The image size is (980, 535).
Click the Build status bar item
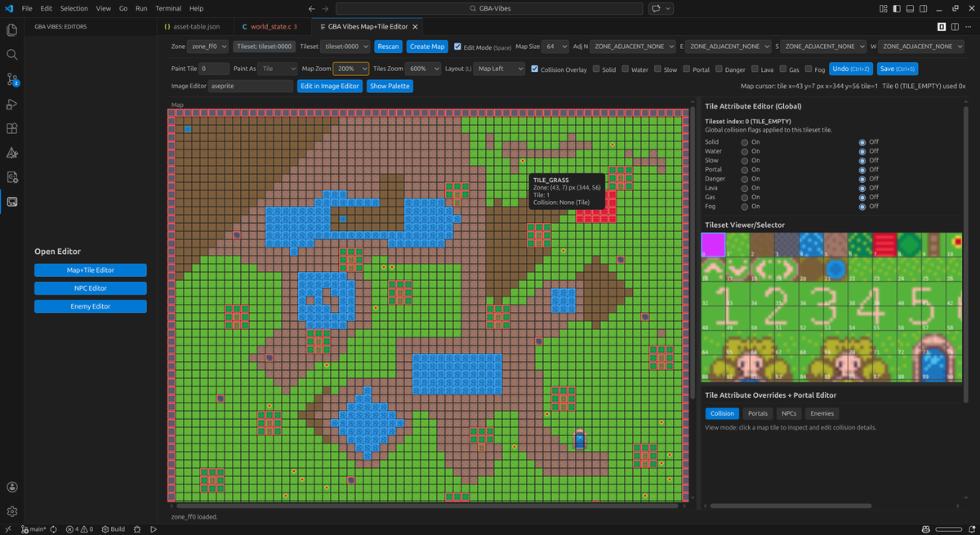coord(114,529)
